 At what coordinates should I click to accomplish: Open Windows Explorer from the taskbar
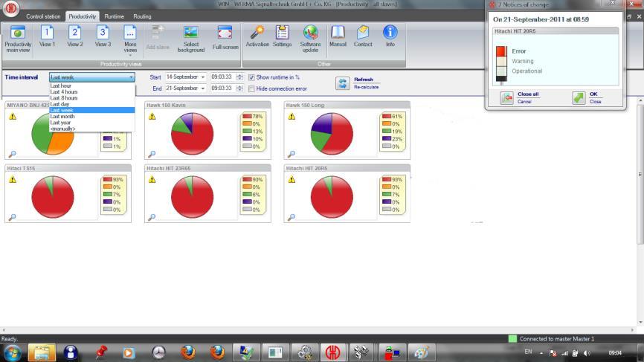[x=42, y=352]
